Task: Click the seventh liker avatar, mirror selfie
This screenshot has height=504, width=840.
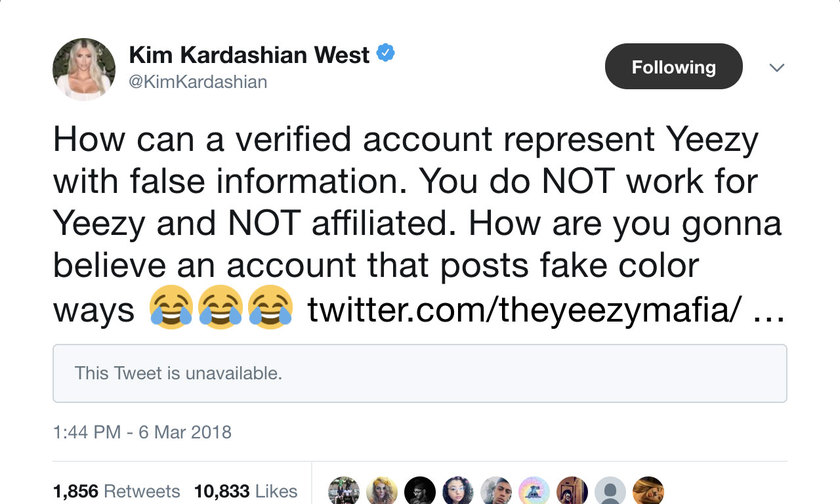Action: 572,491
